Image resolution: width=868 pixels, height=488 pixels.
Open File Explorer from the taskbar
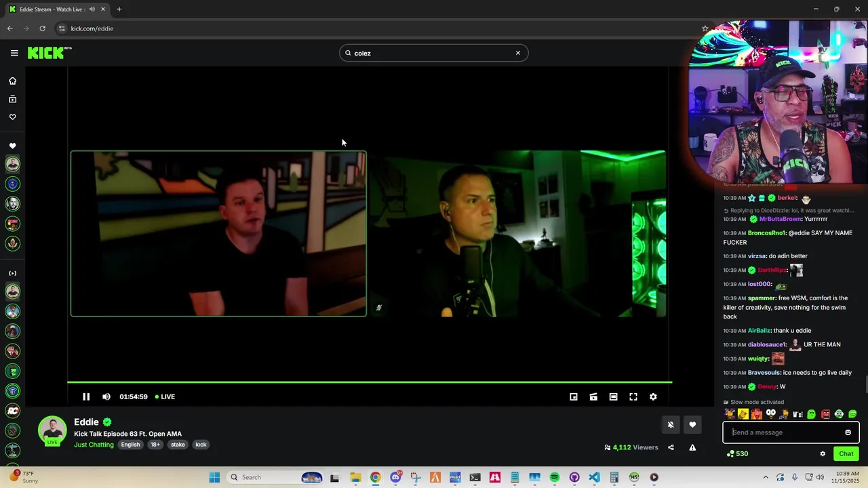point(355,477)
